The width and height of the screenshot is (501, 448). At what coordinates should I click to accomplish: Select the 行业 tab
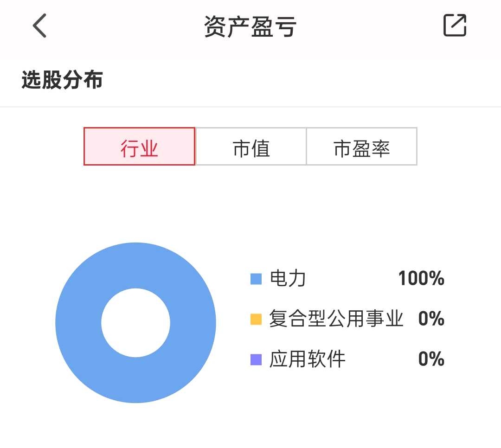pyautogui.click(x=139, y=147)
